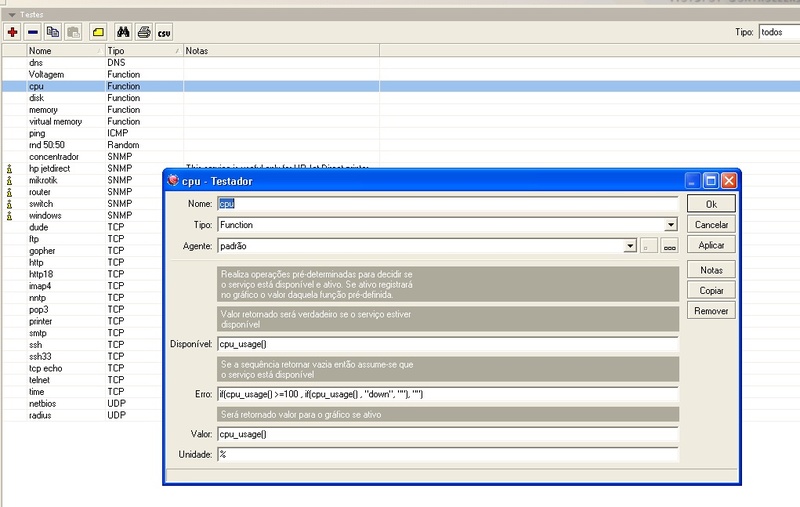Screen dimensions: 800x507
Task: Select the smtp row
Action: (82, 333)
